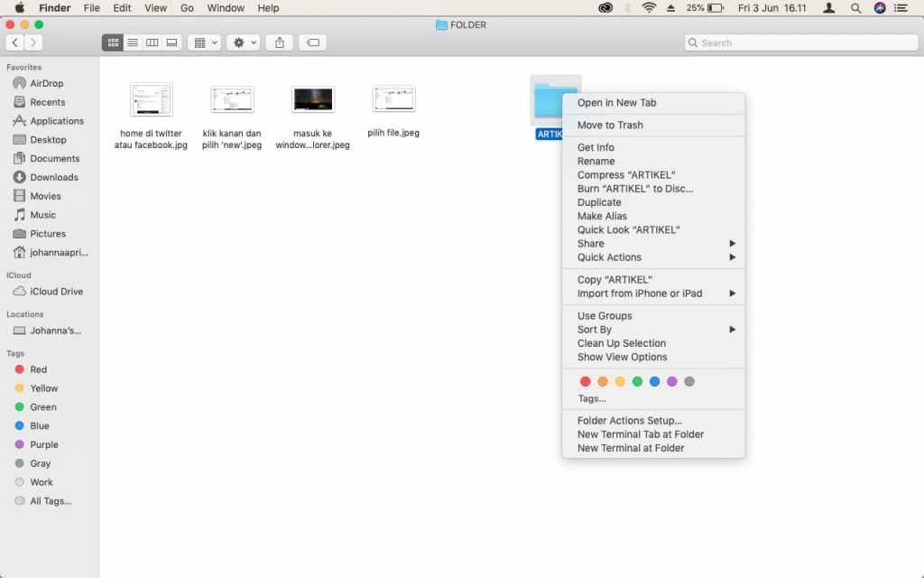Click the Share toolbar button
The width and height of the screenshot is (924, 578).
pyautogui.click(x=280, y=42)
